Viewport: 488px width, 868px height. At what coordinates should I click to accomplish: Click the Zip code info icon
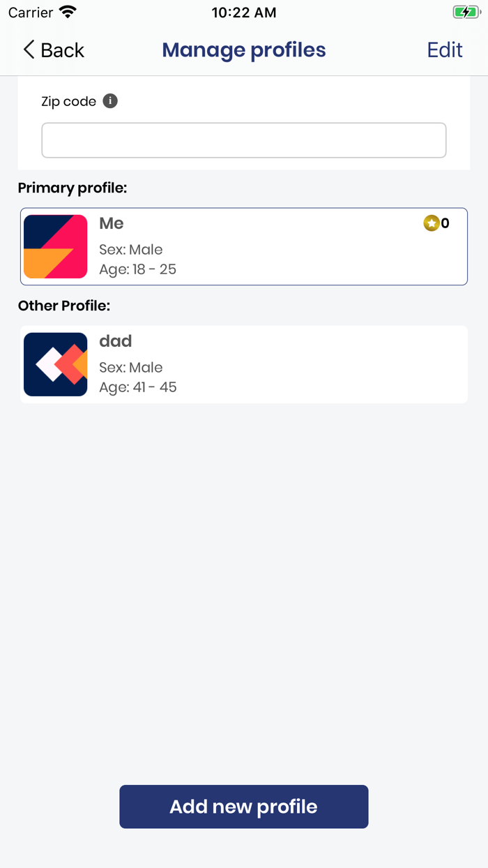coord(110,101)
